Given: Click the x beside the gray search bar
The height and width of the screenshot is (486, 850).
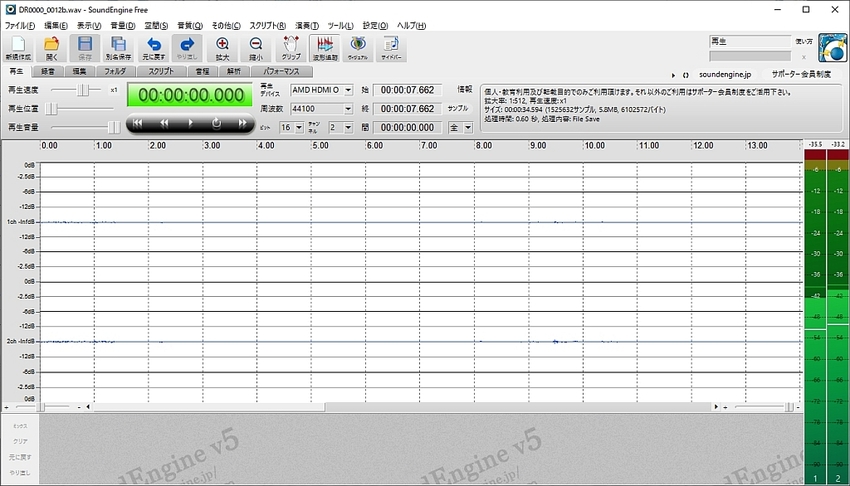Looking at the screenshot, I should coord(804,57).
